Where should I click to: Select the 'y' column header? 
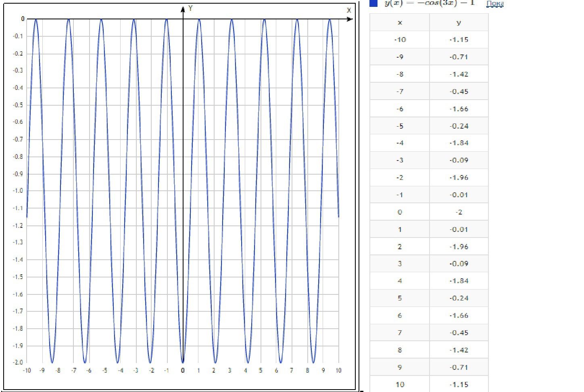click(459, 23)
